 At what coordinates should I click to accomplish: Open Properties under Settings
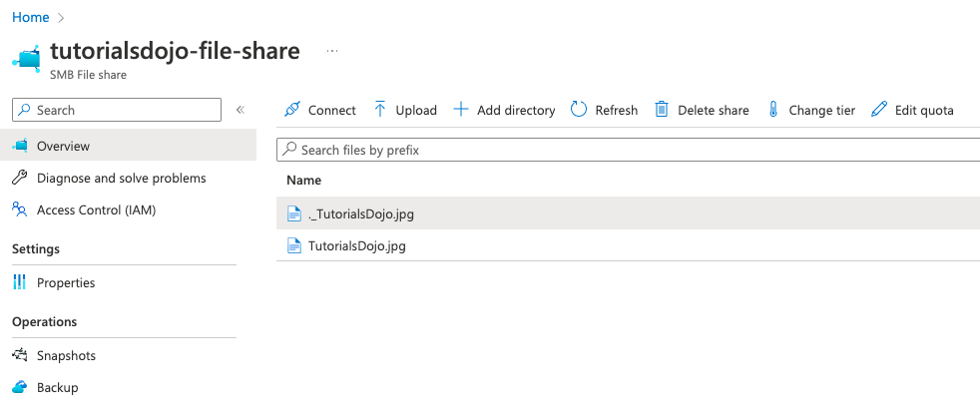66,282
